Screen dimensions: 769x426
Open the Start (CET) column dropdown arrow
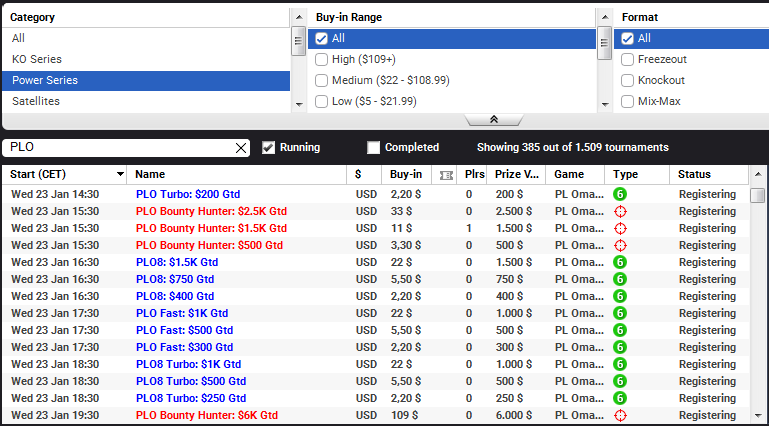point(121,175)
